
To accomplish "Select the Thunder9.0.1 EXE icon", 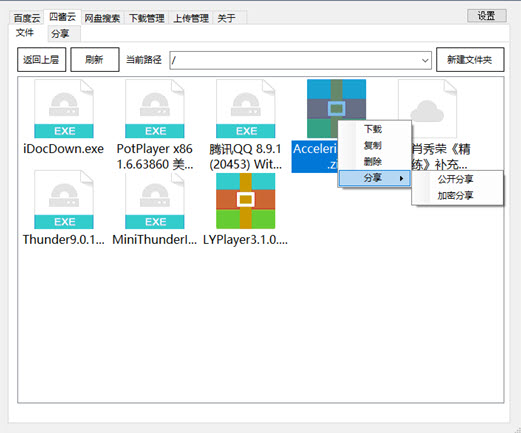I will pos(64,200).
